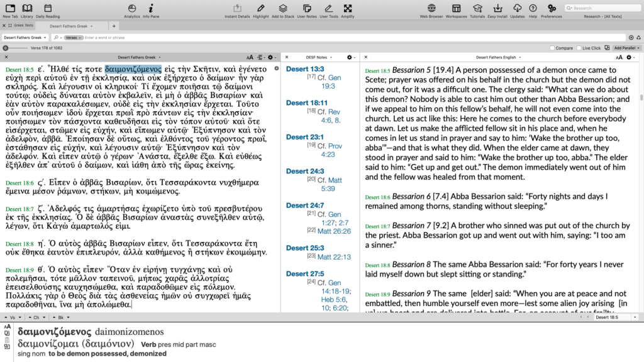
Task: Close the DESF Notes pane
Action: (x=287, y=57)
